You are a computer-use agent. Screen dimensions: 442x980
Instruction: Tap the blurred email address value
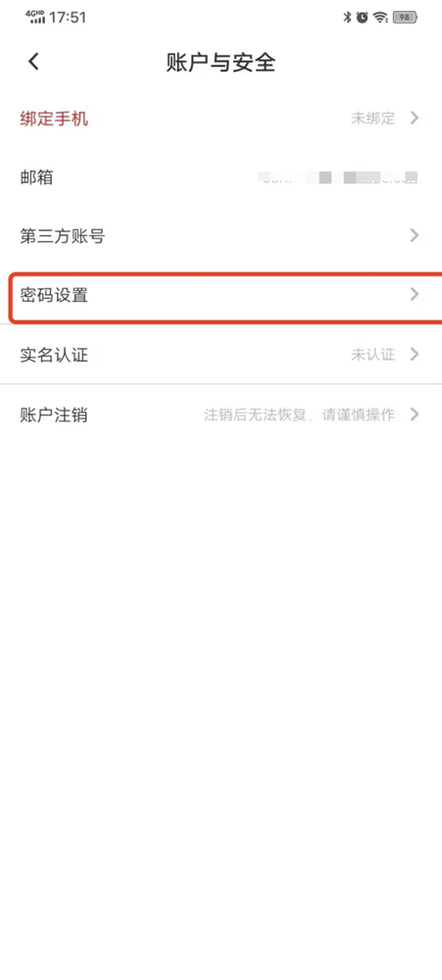point(341,178)
